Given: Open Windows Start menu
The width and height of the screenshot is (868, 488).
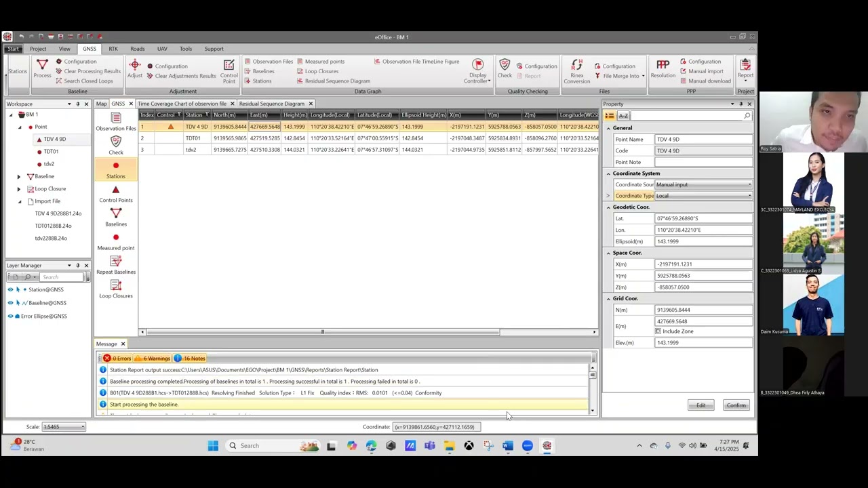Looking at the screenshot, I should pyautogui.click(x=213, y=445).
